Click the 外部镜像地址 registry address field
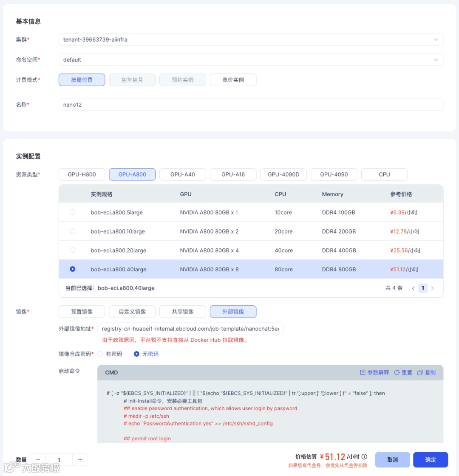The image size is (459, 476). [190, 329]
